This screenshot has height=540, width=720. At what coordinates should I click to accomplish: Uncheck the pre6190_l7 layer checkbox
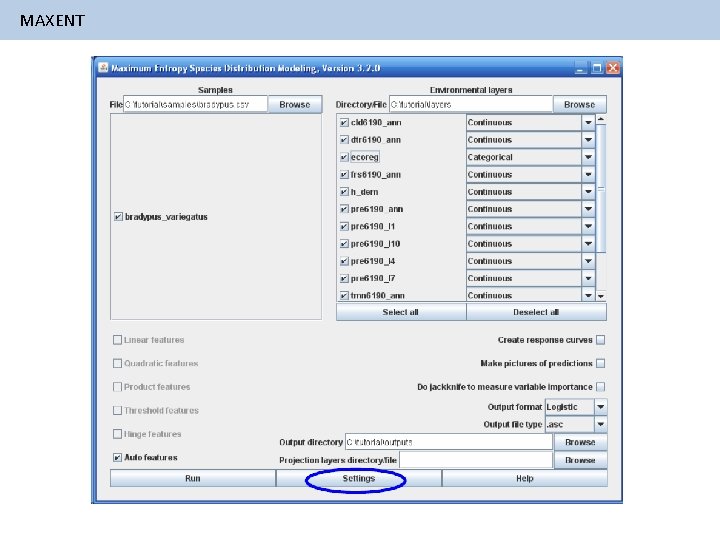pos(344,278)
